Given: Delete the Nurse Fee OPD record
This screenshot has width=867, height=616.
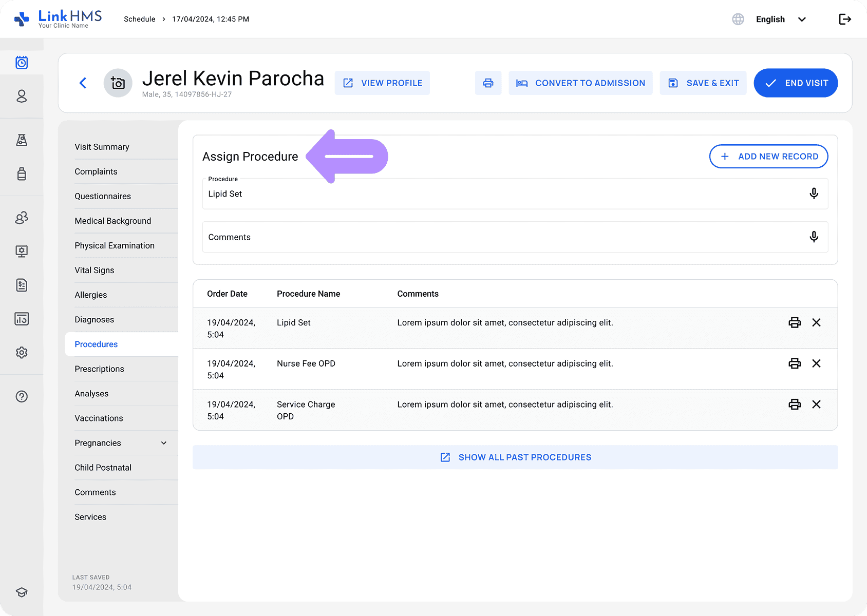Looking at the screenshot, I should pyautogui.click(x=816, y=363).
